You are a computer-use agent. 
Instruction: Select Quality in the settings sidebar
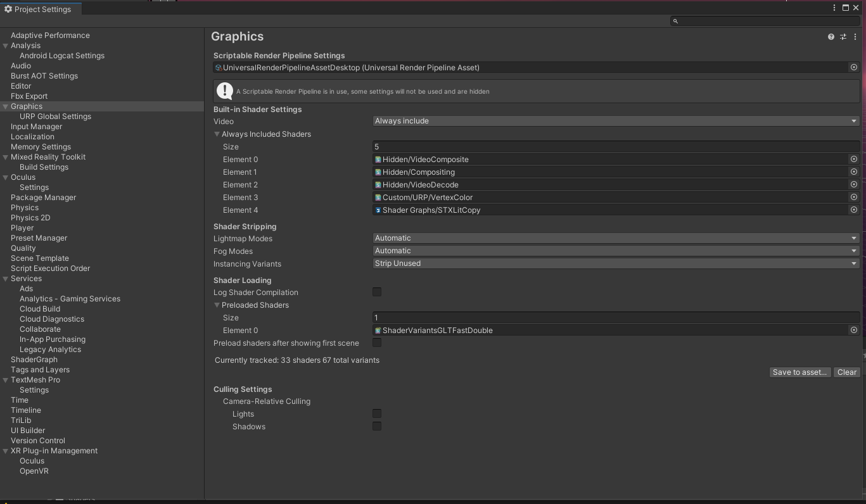coord(23,248)
